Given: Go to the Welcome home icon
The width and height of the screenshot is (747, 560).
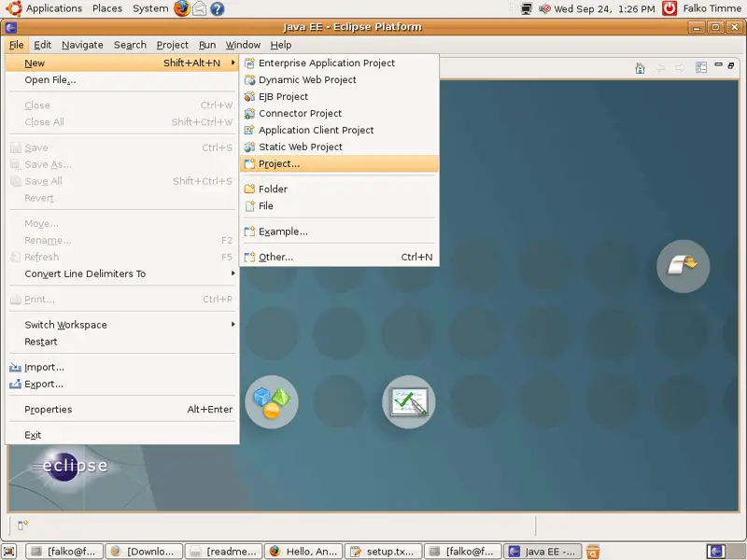Looking at the screenshot, I should (640, 67).
